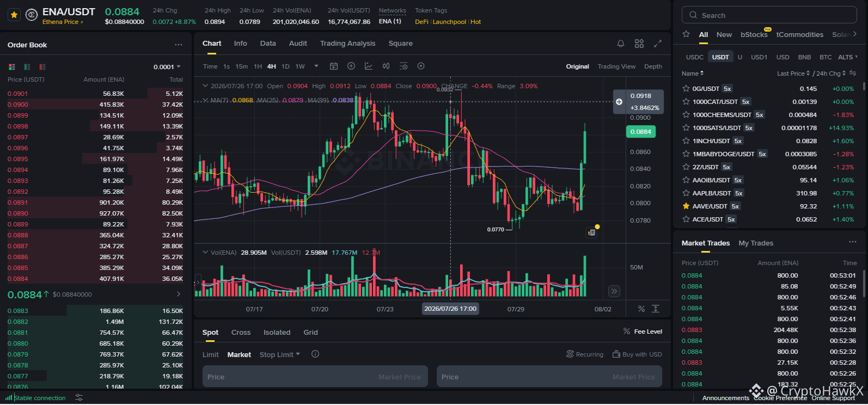Viewport: 868px width, 405px height.
Task: Click the buy-side Price input field
Action: (315, 377)
